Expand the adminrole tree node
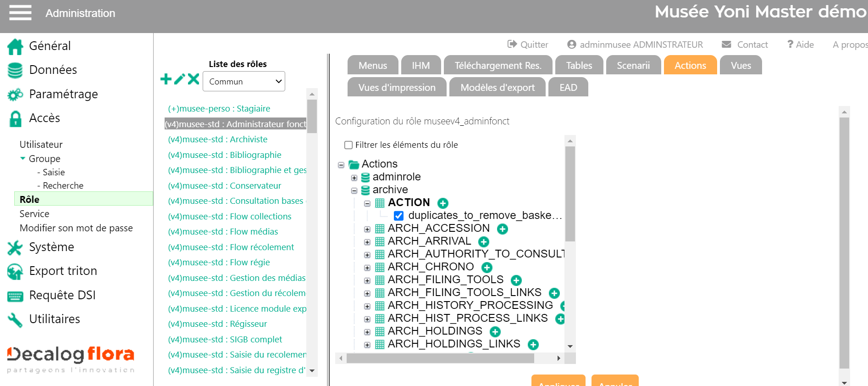This screenshot has height=386, width=868. pos(354,178)
